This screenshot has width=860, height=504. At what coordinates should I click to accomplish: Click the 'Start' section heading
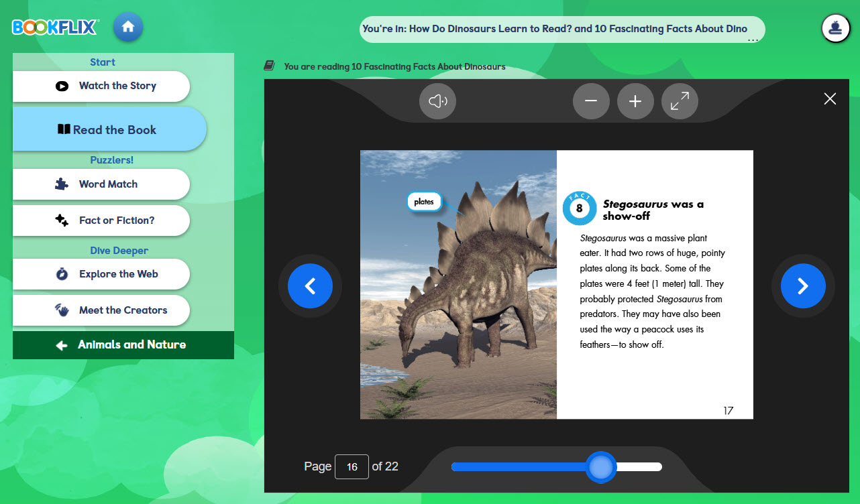pos(103,62)
